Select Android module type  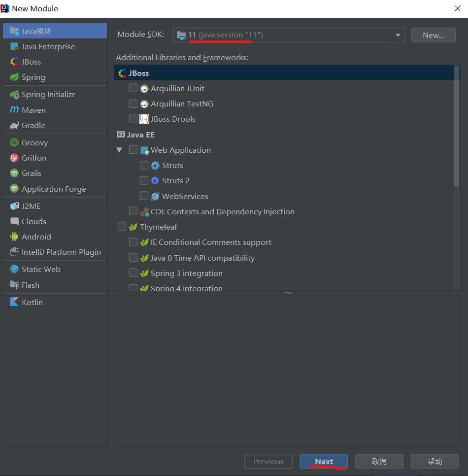point(55,237)
